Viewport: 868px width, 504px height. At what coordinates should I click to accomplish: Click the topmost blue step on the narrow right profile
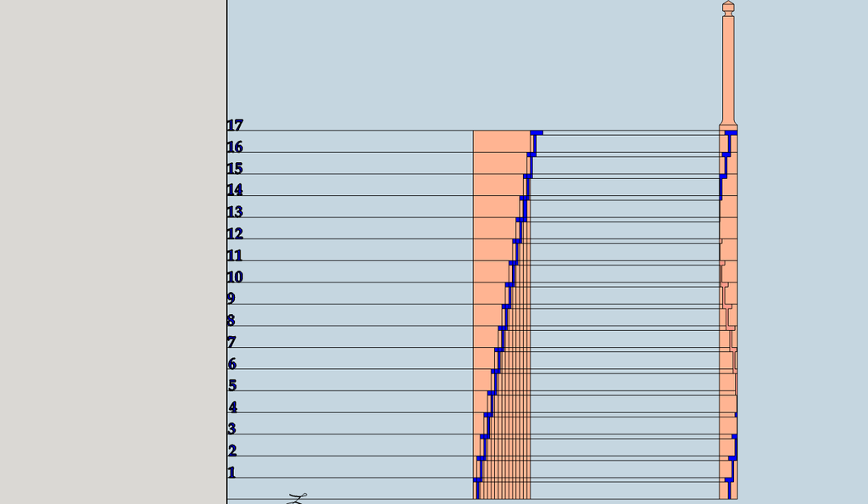pyautogui.click(x=731, y=133)
